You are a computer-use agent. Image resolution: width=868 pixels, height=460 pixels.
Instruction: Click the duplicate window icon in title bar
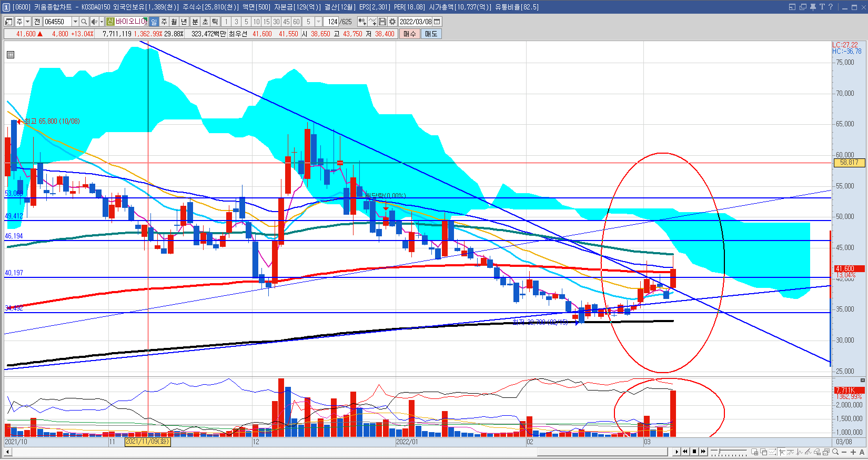click(803, 7)
